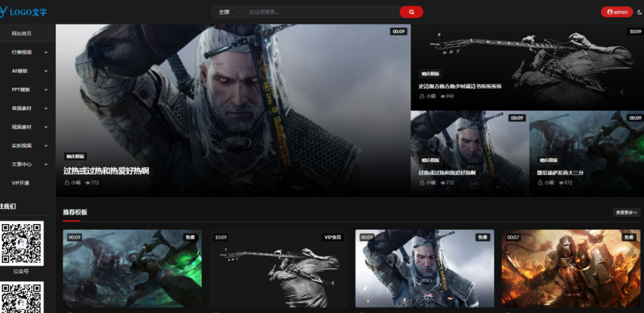Viewport: 644px width, 313px height.
Task: Open the card titled 撒范德萨发而大三分
Action: tap(560, 173)
